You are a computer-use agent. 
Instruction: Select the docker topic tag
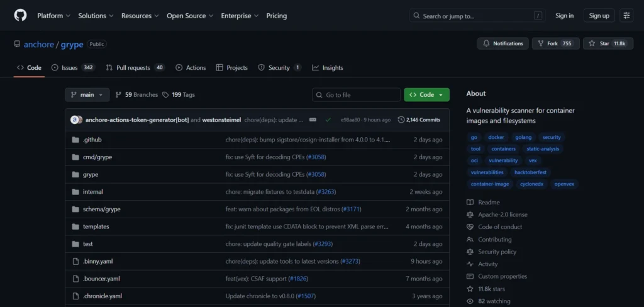496,137
